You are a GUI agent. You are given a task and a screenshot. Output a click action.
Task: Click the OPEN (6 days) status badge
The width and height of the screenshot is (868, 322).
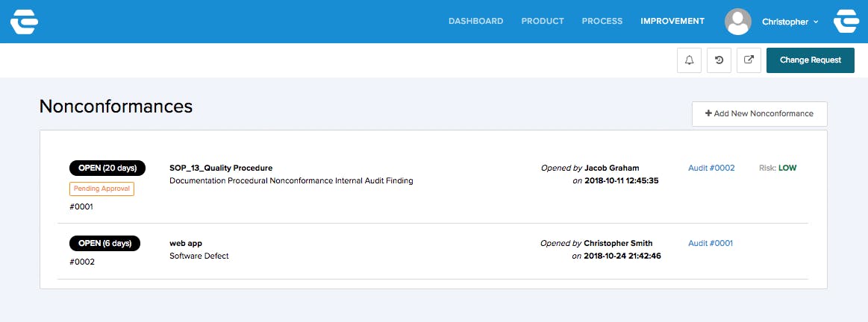tap(104, 243)
